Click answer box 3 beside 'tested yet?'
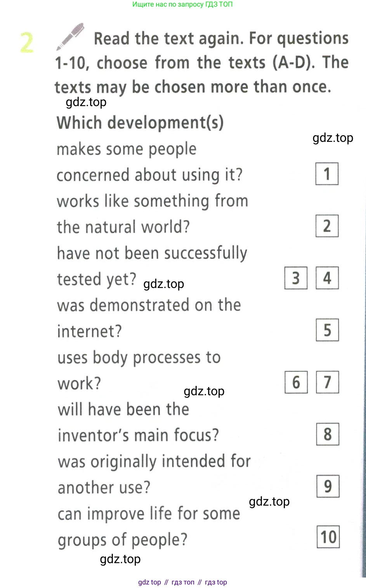366x588 pixels. pyautogui.click(x=296, y=278)
